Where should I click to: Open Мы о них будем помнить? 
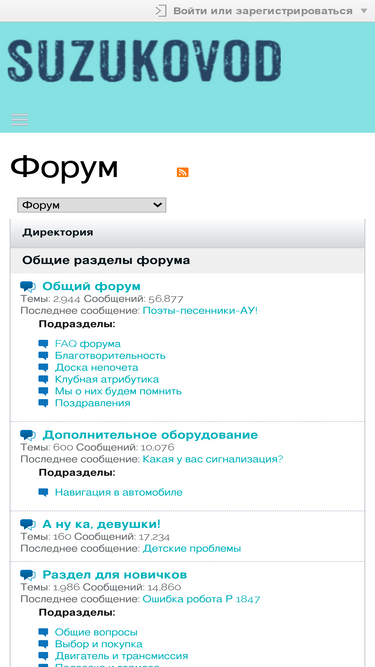[118, 391]
